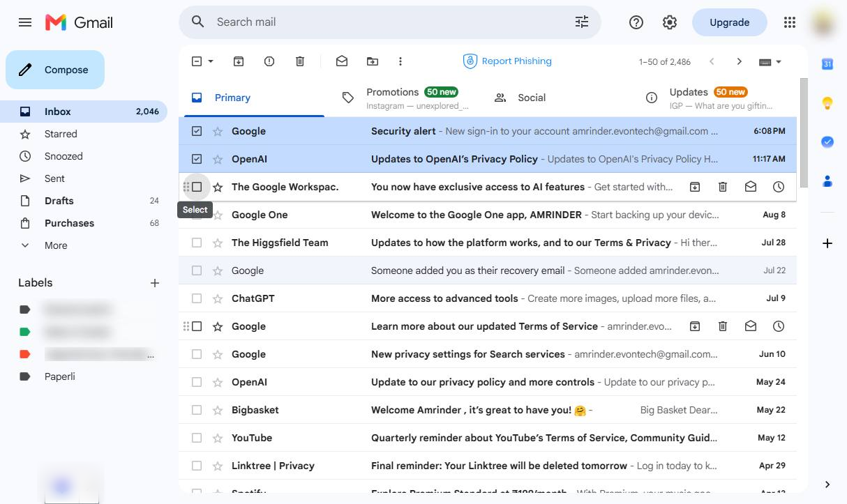Screen dimensions: 847x504
Task: Archive the selected emails
Action: (239, 61)
